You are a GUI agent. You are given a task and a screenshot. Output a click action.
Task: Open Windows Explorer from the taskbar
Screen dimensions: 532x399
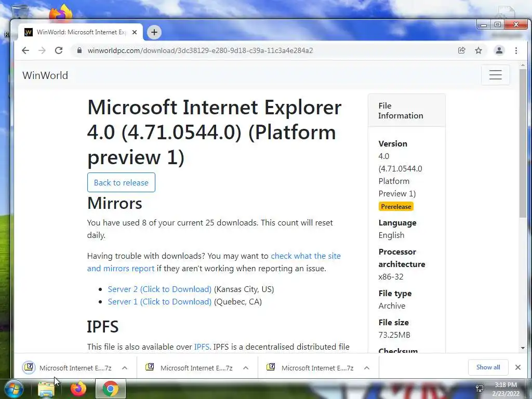pos(46,390)
